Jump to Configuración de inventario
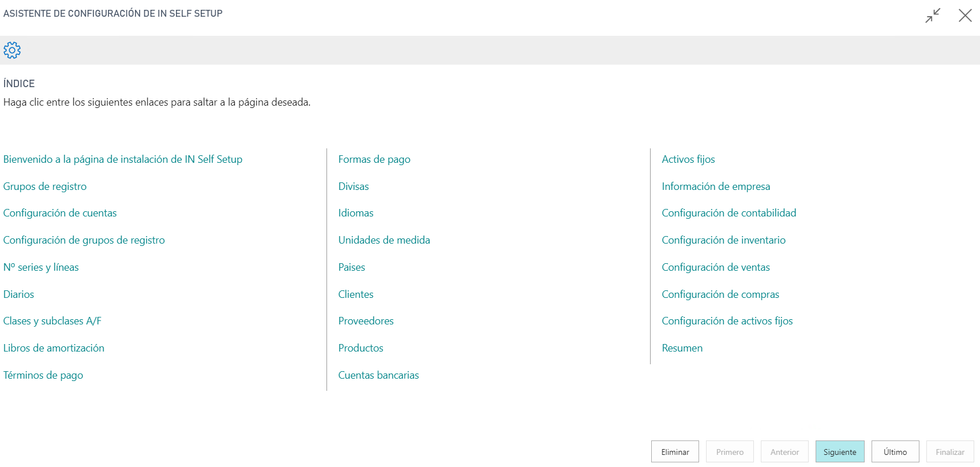Viewport: 980px width, 467px height. [724, 240]
